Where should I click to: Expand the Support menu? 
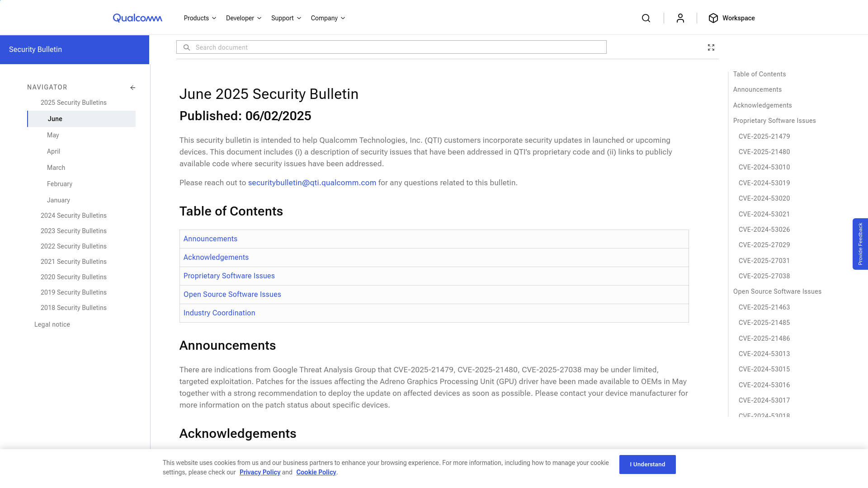(x=286, y=18)
